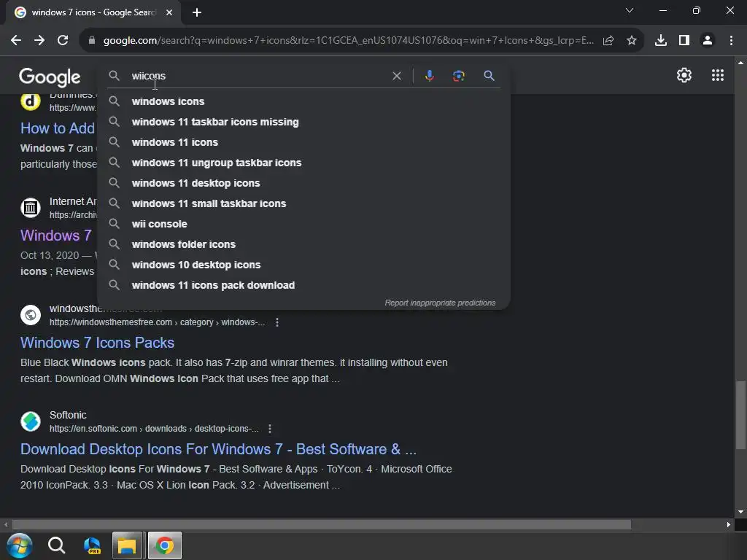Select suggestion windows 11 icons pack download

pyautogui.click(x=303, y=285)
